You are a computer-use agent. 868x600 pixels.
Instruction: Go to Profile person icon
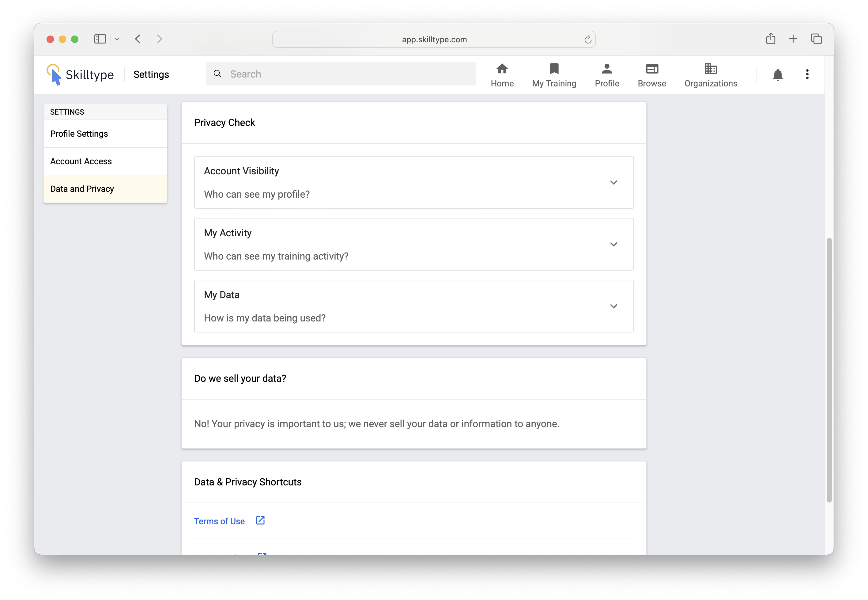606,69
